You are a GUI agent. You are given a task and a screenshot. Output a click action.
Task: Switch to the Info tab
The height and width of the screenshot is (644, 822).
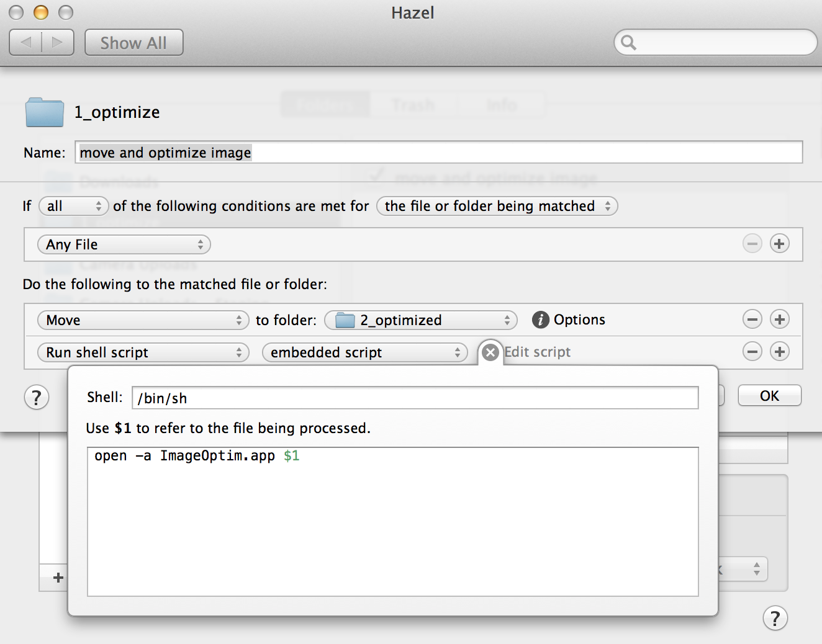pyautogui.click(x=501, y=105)
